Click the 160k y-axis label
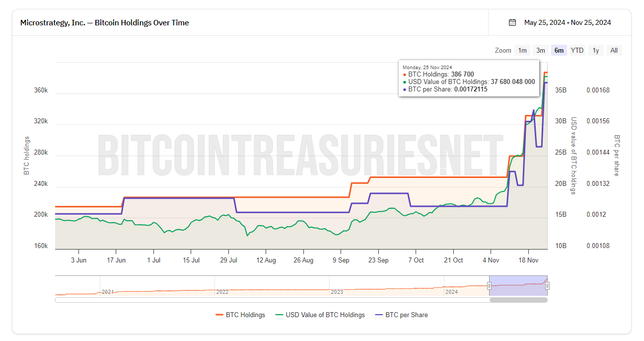Screen dimensions: 644x341 pos(41,246)
